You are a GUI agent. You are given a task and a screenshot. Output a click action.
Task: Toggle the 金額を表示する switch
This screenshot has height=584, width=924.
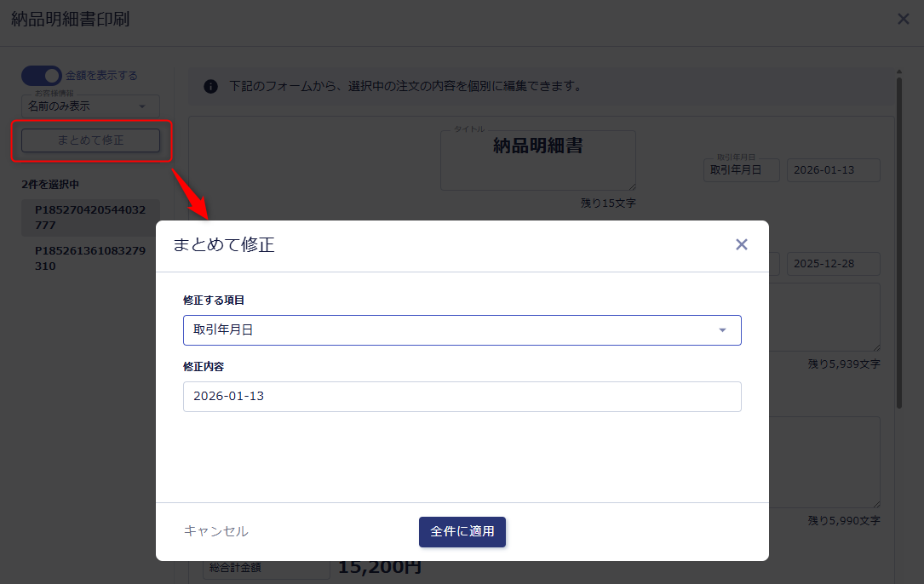pyautogui.click(x=42, y=76)
